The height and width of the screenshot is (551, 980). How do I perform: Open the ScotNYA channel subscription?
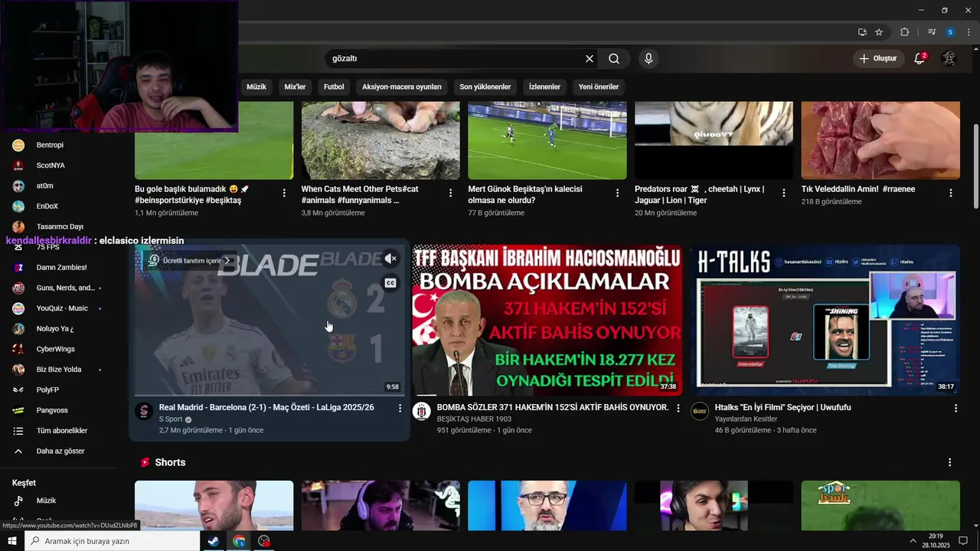49,165
